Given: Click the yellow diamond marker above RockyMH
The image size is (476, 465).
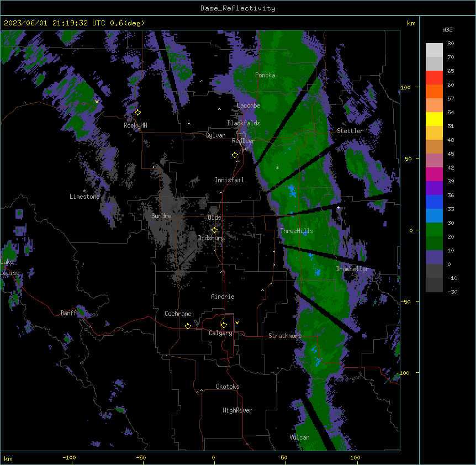Looking at the screenshot, I should pos(138,113).
